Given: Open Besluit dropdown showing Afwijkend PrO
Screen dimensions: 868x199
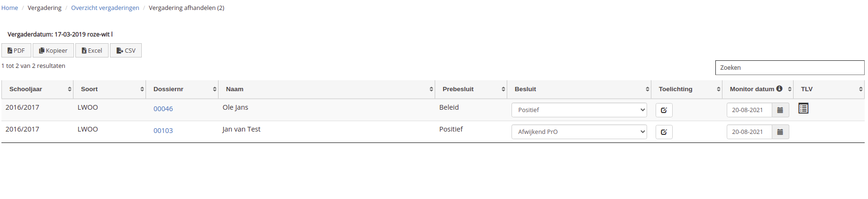Looking at the screenshot, I should click(579, 132).
